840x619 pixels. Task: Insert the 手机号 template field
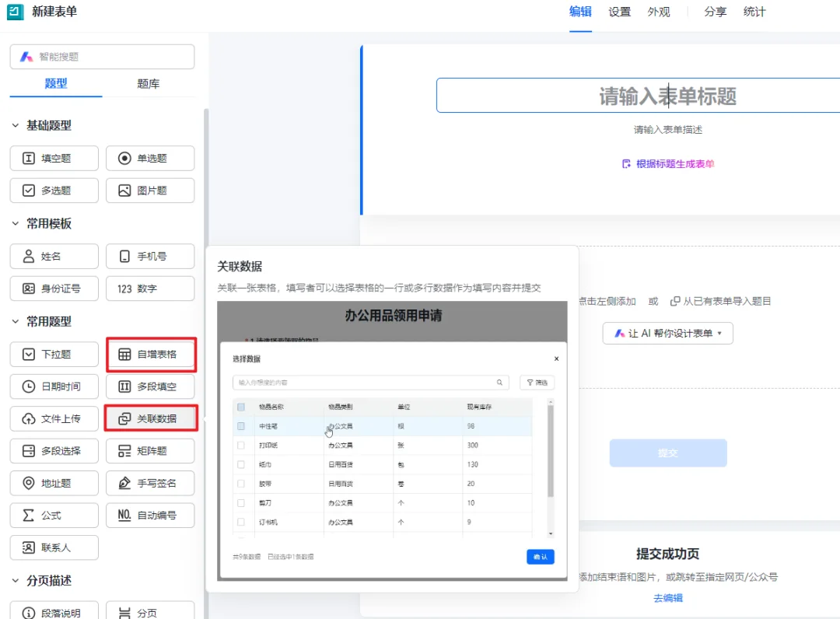coord(150,256)
